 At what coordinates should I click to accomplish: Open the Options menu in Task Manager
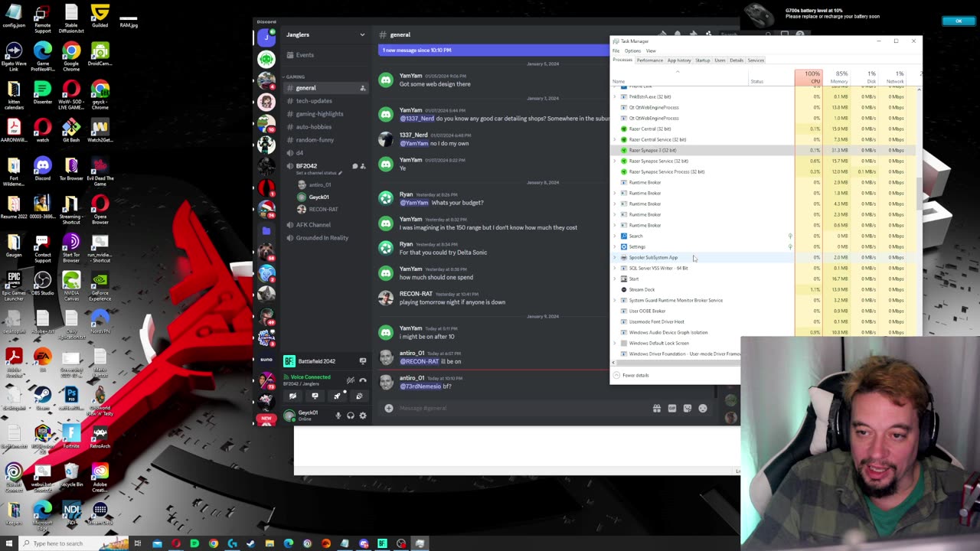coord(632,51)
